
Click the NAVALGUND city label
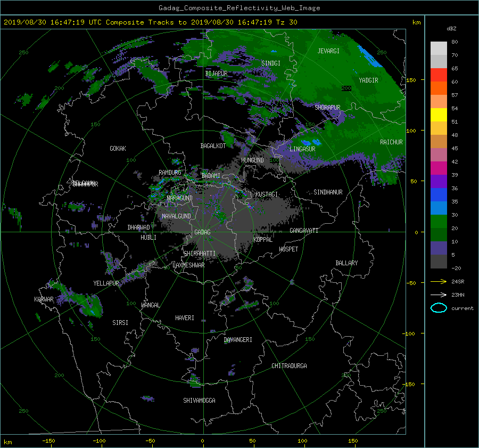point(176,216)
